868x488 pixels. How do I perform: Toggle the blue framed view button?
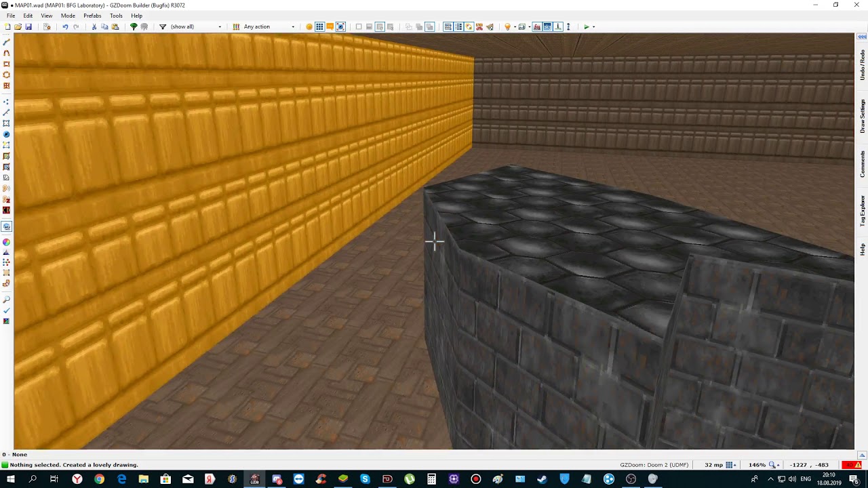pos(340,26)
